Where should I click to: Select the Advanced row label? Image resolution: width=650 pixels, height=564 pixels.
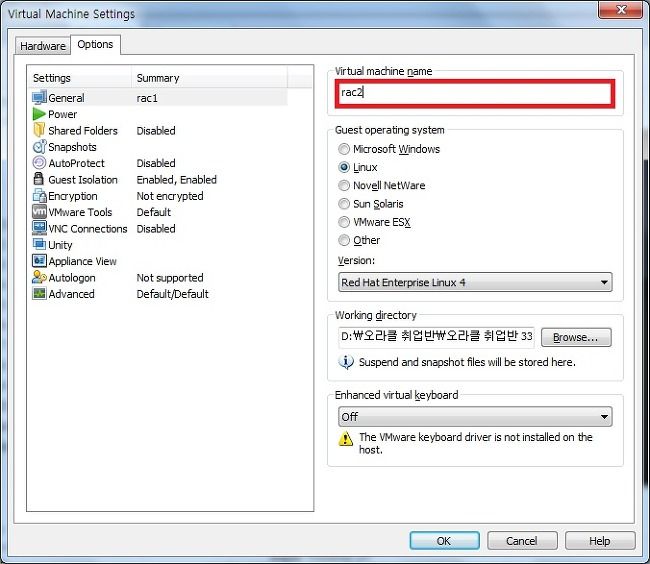click(x=72, y=294)
